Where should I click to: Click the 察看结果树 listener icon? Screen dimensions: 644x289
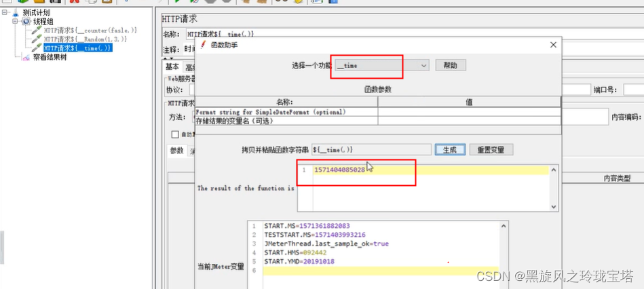pyautogui.click(x=26, y=58)
